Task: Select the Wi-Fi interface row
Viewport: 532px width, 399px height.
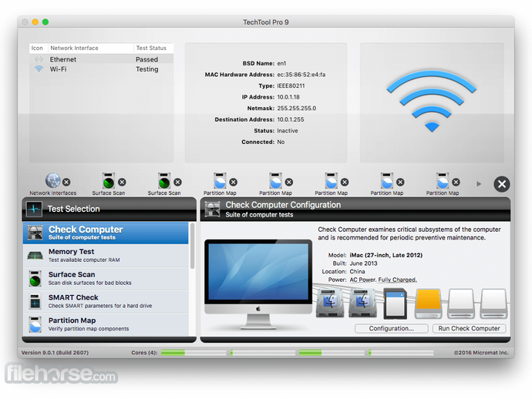Action: (x=101, y=69)
